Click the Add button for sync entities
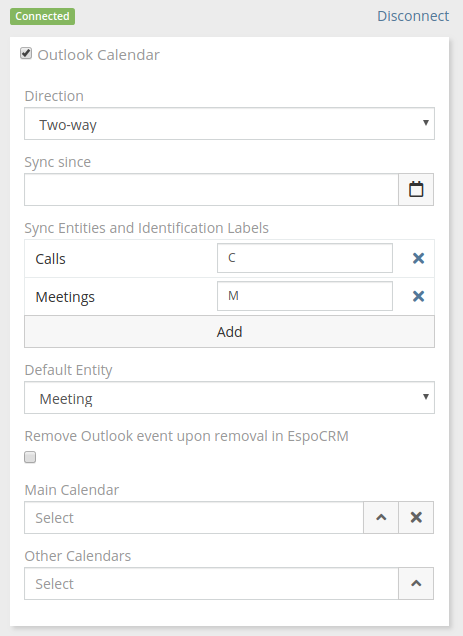 (229, 332)
